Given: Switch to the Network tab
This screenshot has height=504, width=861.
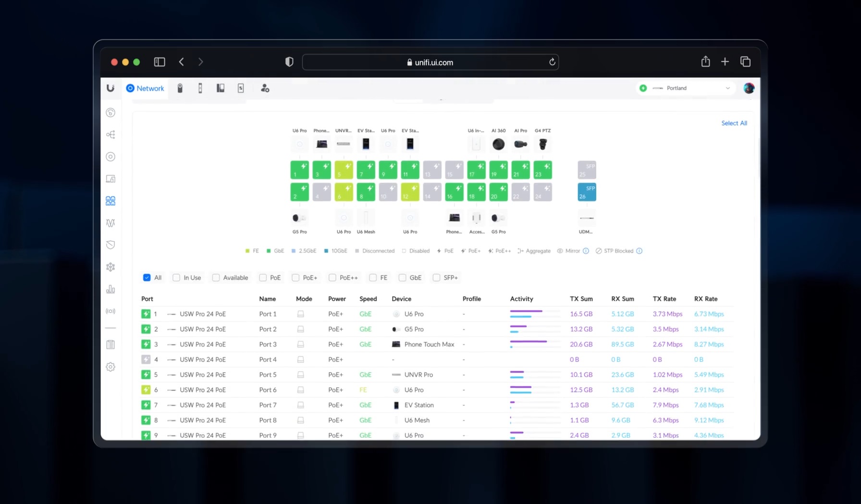Looking at the screenshot, I should pos(145,88).
